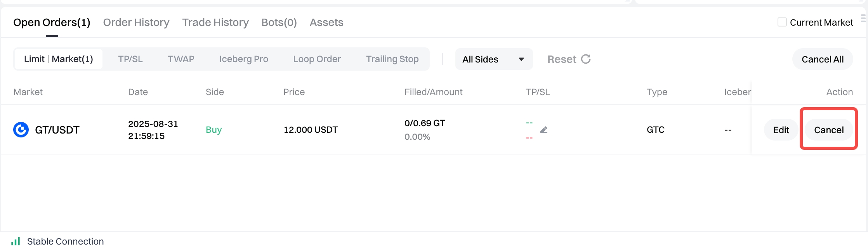Switch to the Order History tab
This screenshot has height=250, width=868.
(x=136, y=23)
